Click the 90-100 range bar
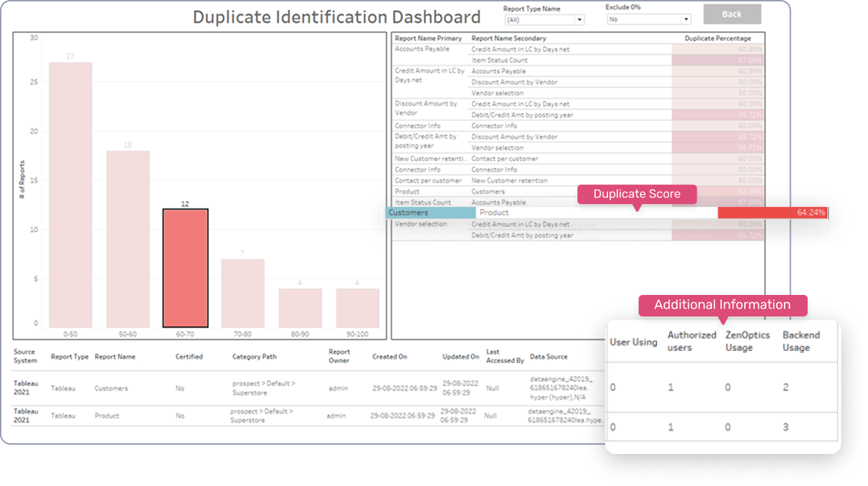 pyautogui.click(x=357, y=308)
